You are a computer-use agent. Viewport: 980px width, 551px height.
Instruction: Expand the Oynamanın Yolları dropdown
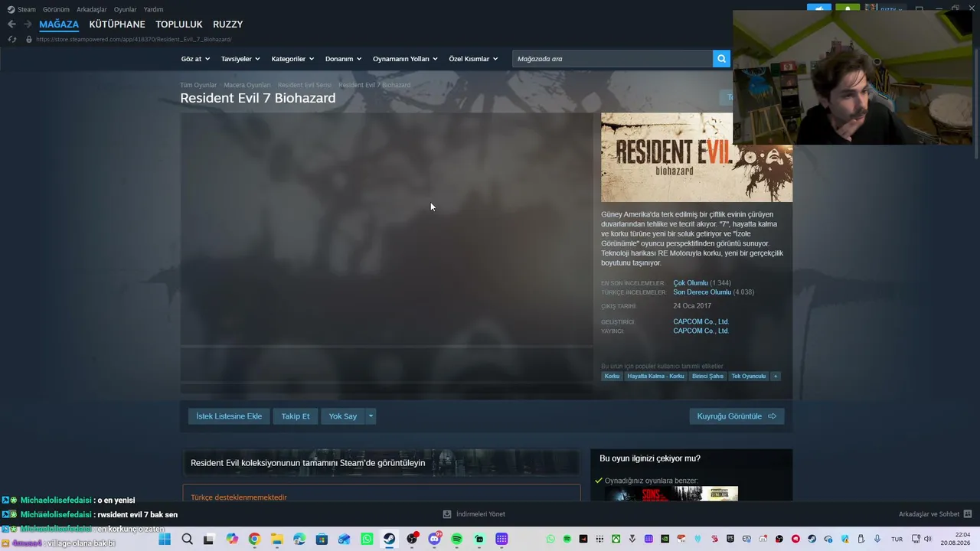point(405,59)
